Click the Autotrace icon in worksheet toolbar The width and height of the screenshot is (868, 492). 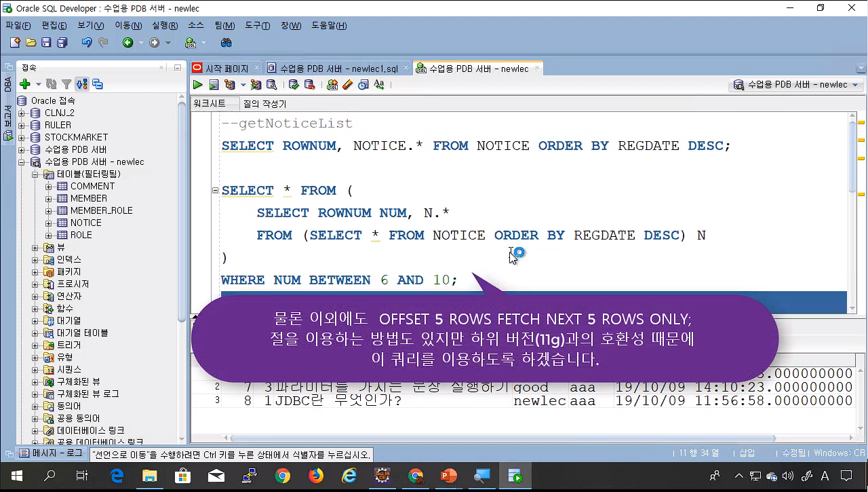tap(255, 85)
